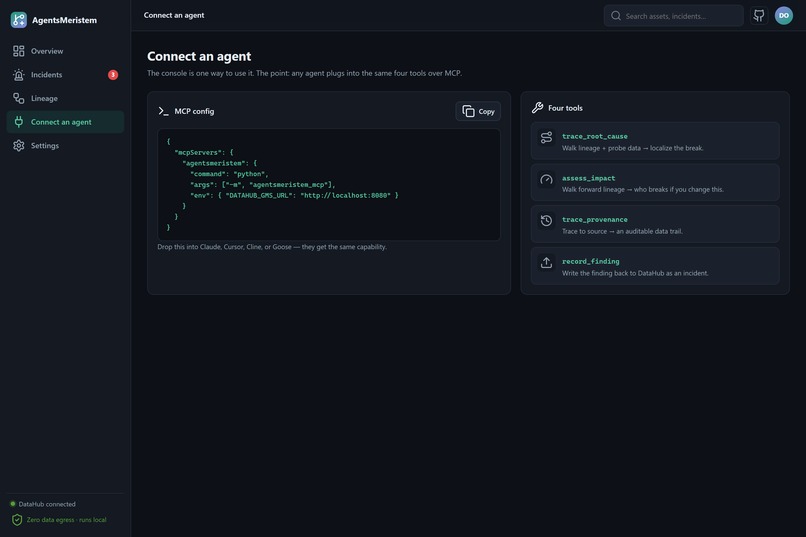Click the "command": "python" line
This screenshot has height=537, width=806.
[229, 174]
